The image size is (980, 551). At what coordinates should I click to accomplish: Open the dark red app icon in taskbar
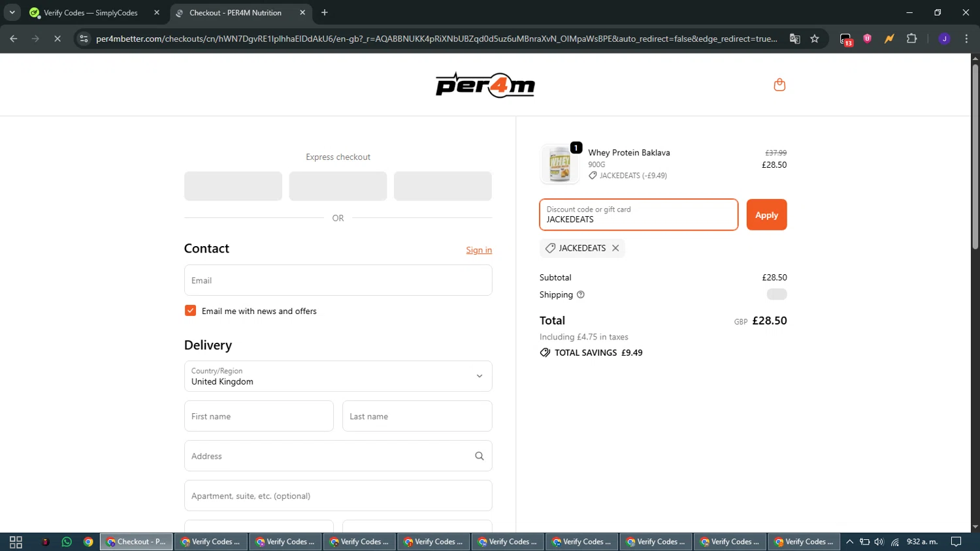point(45,542)
